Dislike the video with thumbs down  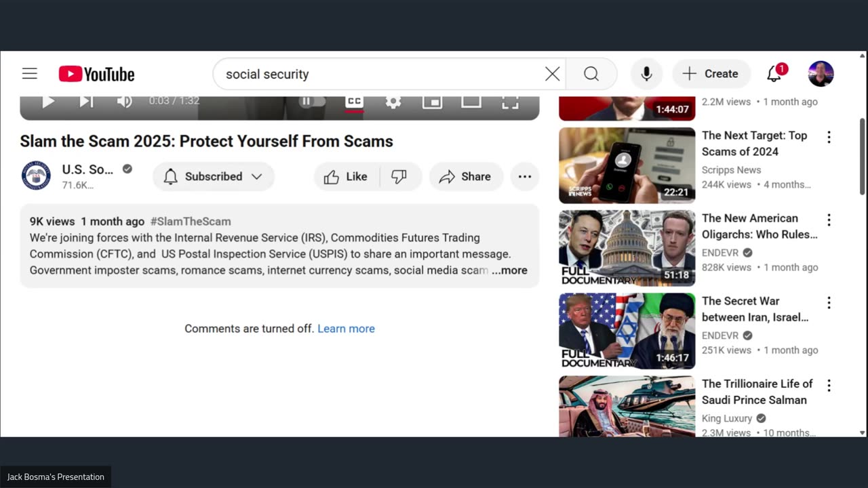click(399, 176)
